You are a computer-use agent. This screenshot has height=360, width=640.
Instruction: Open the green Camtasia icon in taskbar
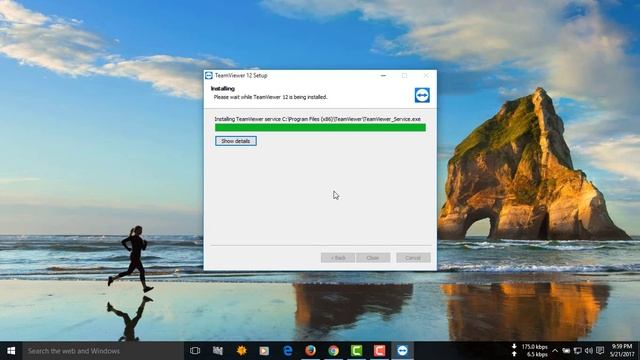356,351
